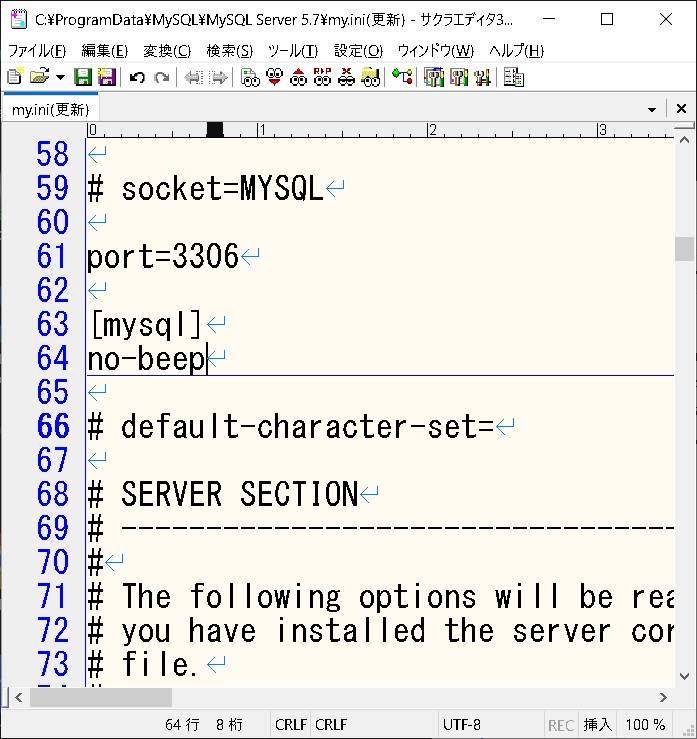Click the column ruler at mark 2
697x739 pixels.
(431, 130)
